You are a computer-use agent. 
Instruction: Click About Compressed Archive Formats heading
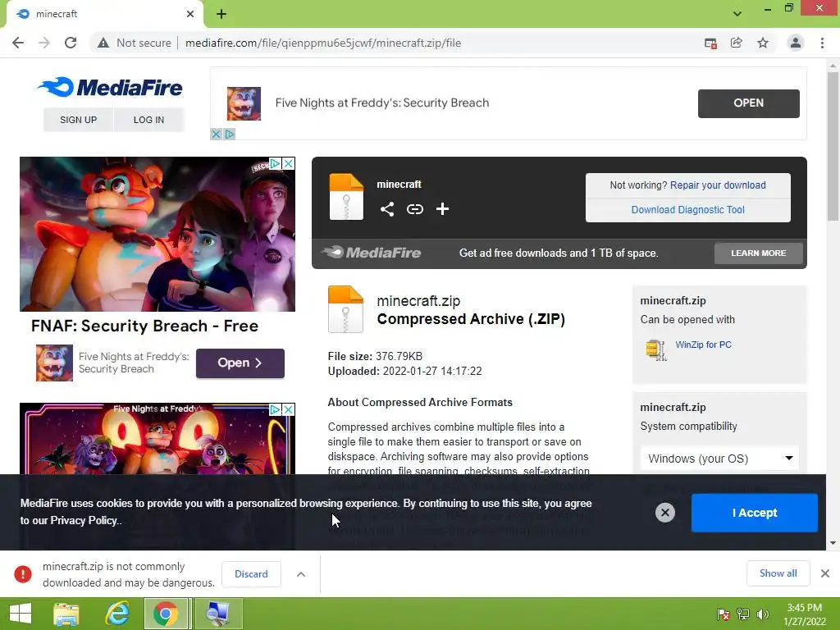420,402
